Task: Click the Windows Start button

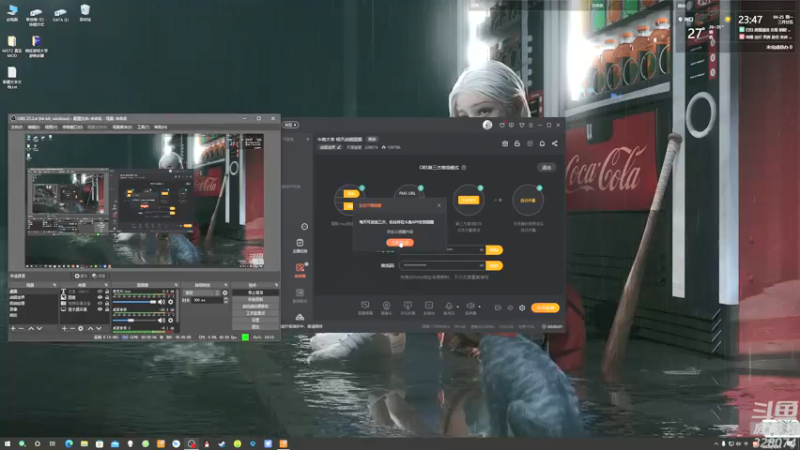Action: coord(7,444)
